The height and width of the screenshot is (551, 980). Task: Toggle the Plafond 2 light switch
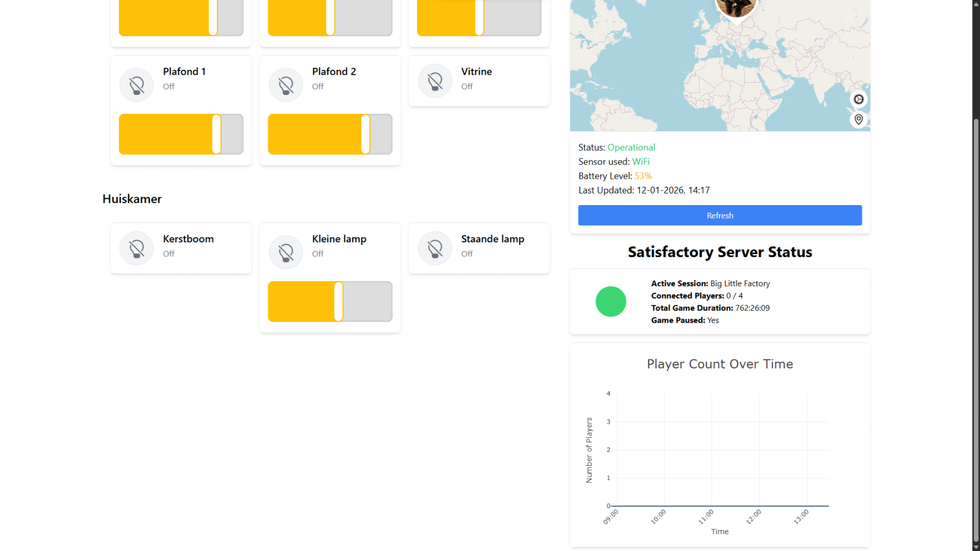click(x=330, y=134)
